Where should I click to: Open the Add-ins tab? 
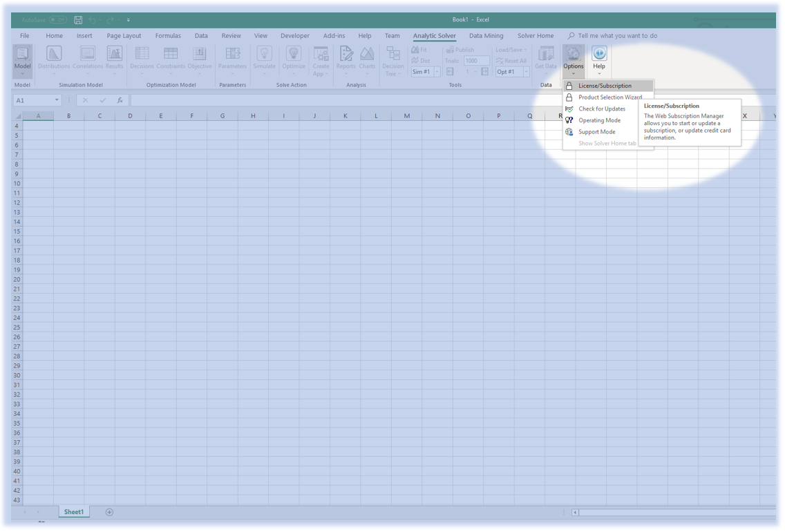coord(334,35)
